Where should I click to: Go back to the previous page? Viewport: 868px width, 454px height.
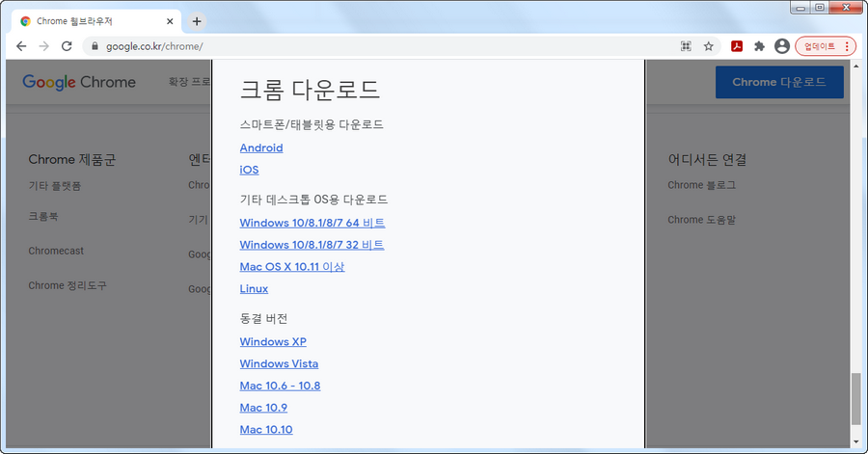(21, 46)
